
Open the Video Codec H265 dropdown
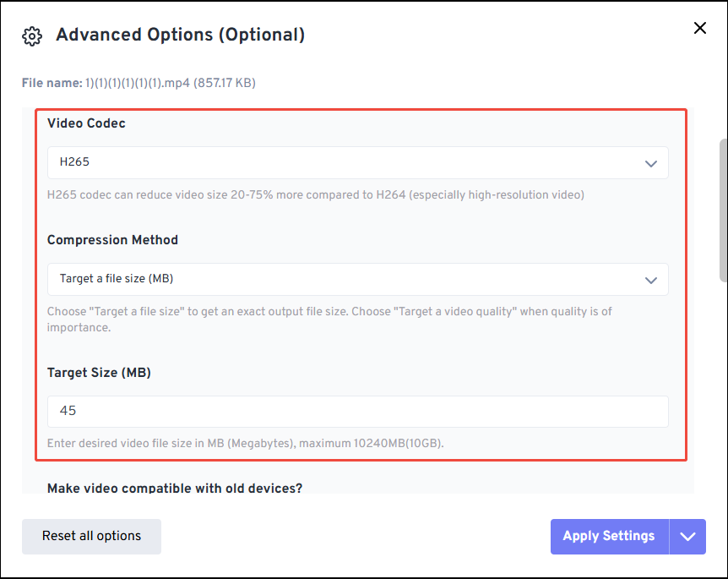(x=357, y=162)
